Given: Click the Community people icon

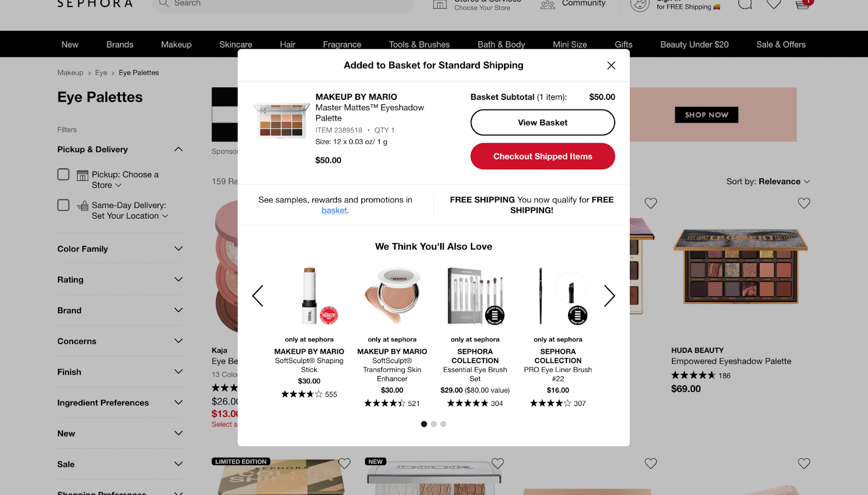Looking at the screenshot, I should click(x=548, y=4).
